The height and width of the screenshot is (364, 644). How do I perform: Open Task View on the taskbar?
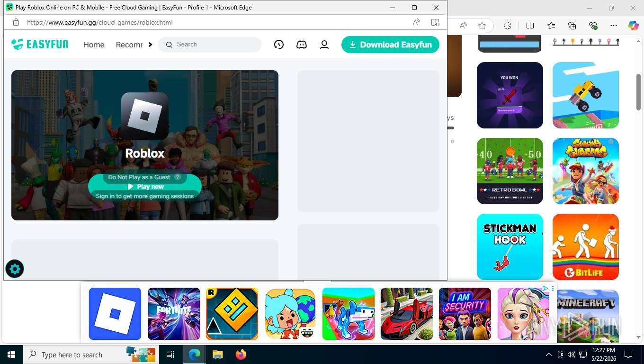tap(170, 355)
